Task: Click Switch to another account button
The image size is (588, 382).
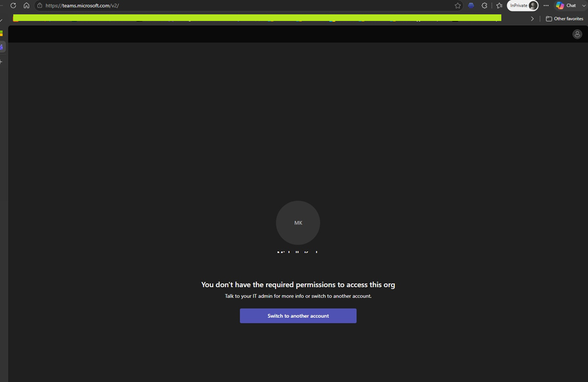Action: click(298, 316)
